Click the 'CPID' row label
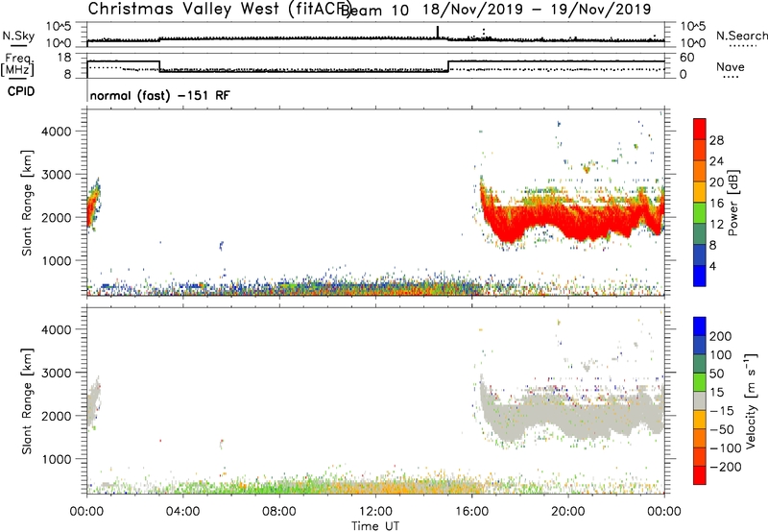 pos(21,91)
